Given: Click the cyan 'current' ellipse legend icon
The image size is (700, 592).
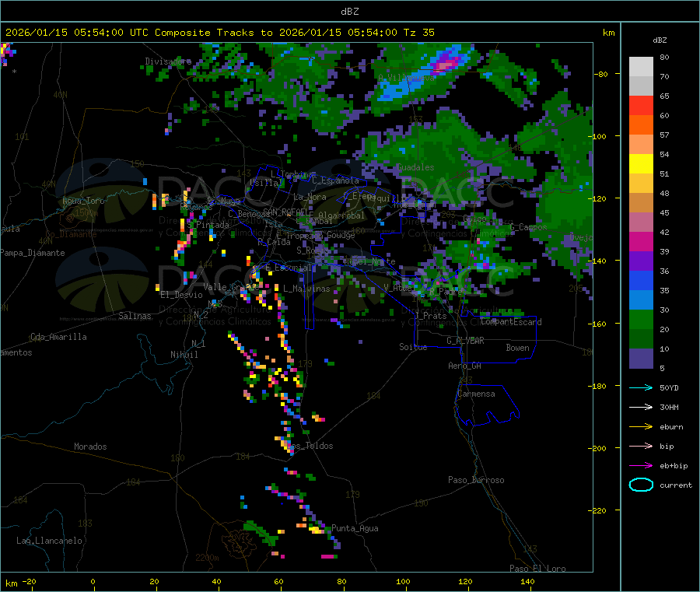Looking at the screenshot, I should pyautogui.click(x=641, y=485).
